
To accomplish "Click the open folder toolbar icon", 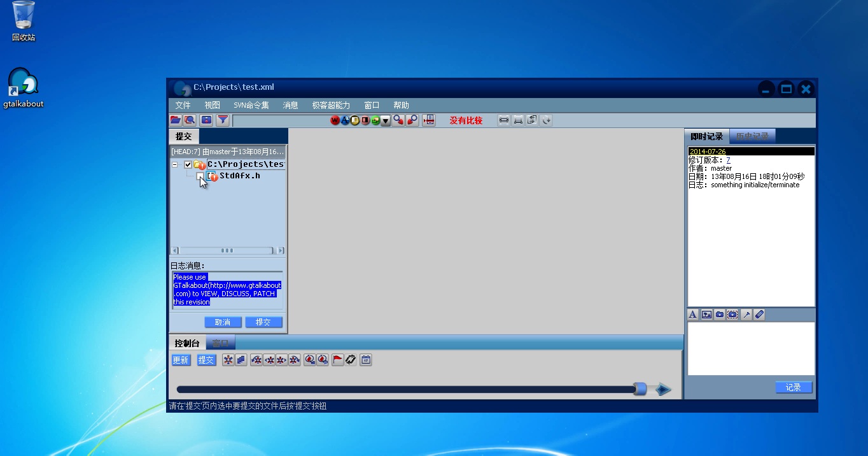I will point(176,120).
